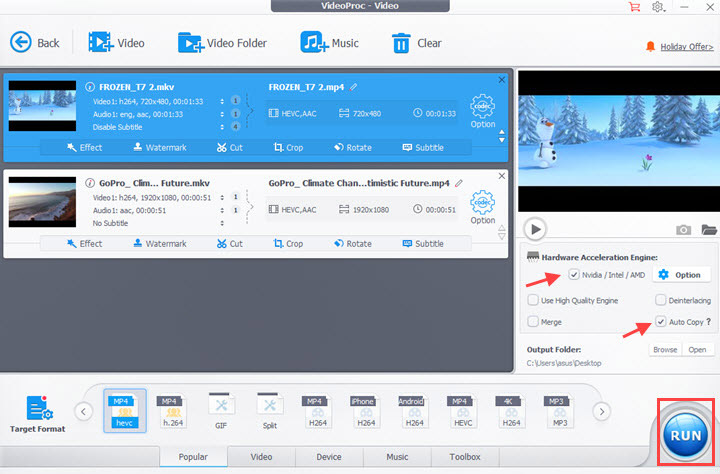Expand the GoPro Video1 track selector
This screenshot has width=720, height=474.
click(x=222, y=197)
